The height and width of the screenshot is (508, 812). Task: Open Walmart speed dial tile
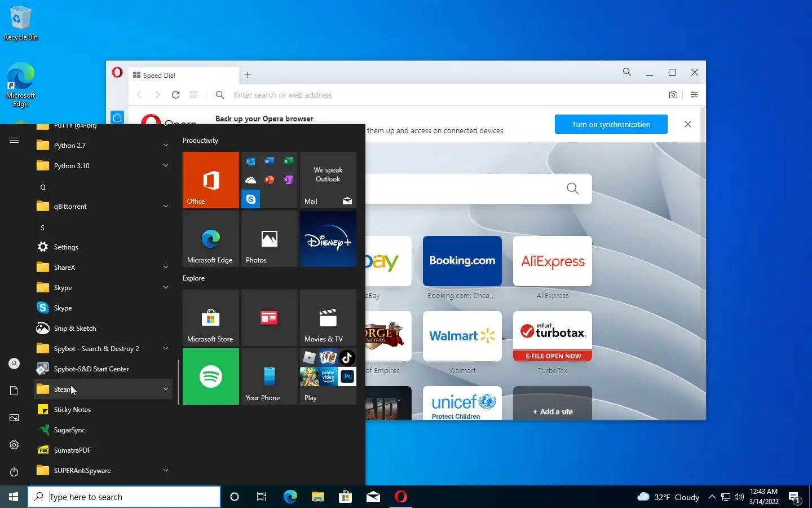(x=462, y=336)
